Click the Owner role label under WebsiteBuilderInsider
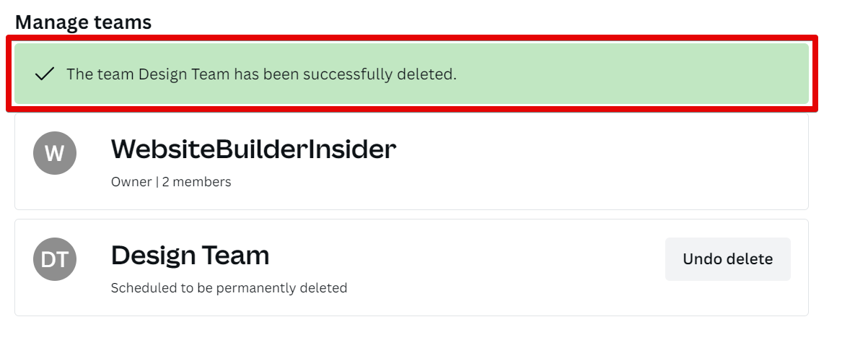Screen dimensions: 868x361 point(131,182)
